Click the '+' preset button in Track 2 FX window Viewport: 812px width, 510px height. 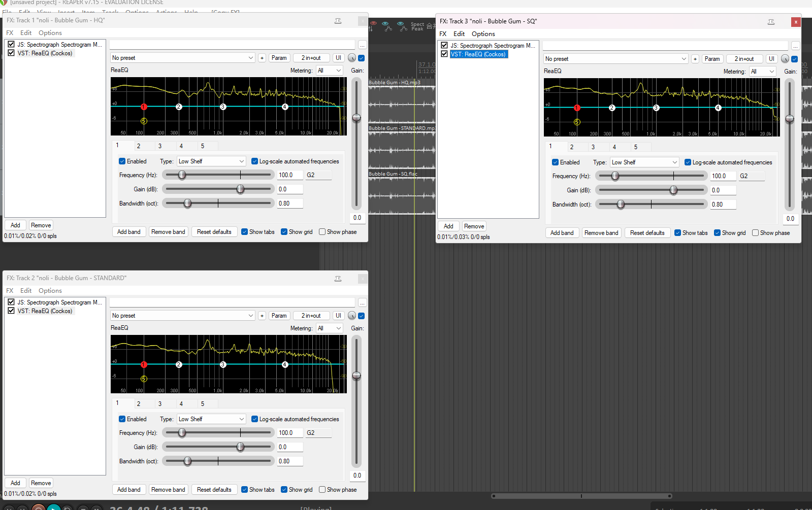click(x=262, y=316)
